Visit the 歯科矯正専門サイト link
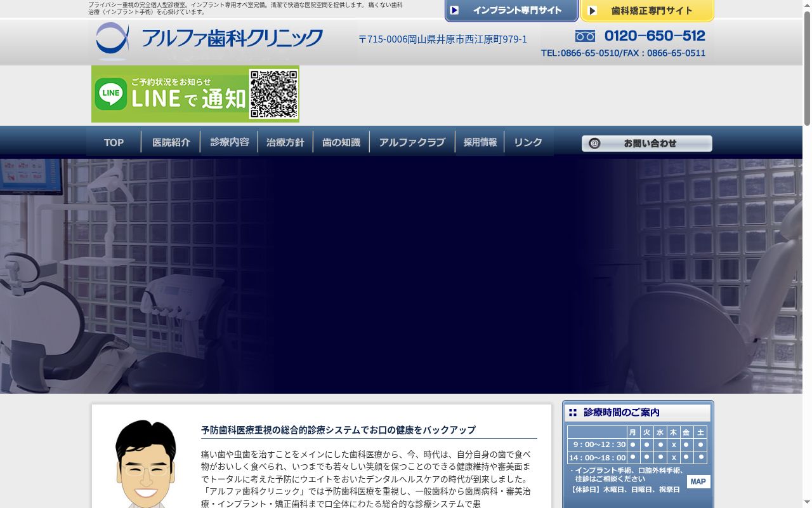Viewport: 812px width, 508px height. pos(647,11)
